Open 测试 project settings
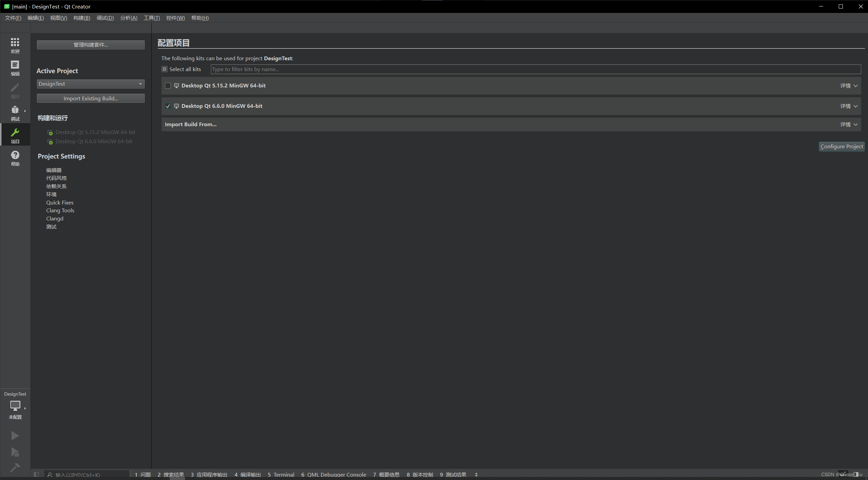 point(51,227)
